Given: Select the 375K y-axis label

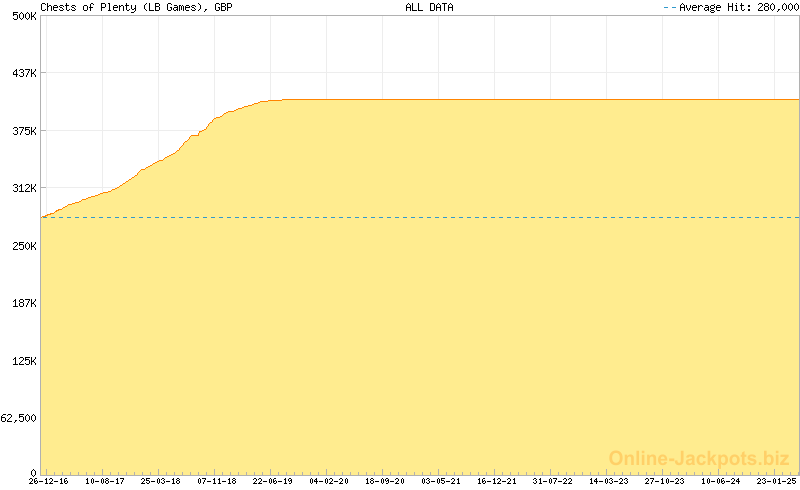Looking at the screenshot, I should [24, 131].
